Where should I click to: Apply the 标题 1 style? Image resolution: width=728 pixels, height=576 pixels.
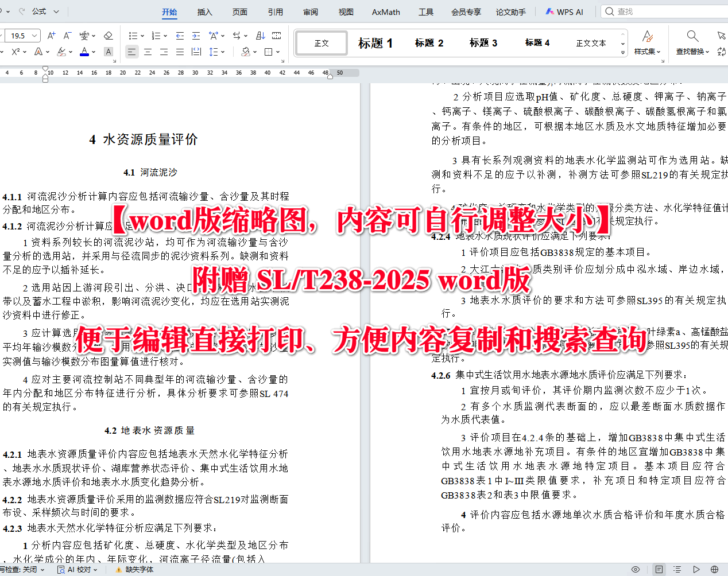375,42
